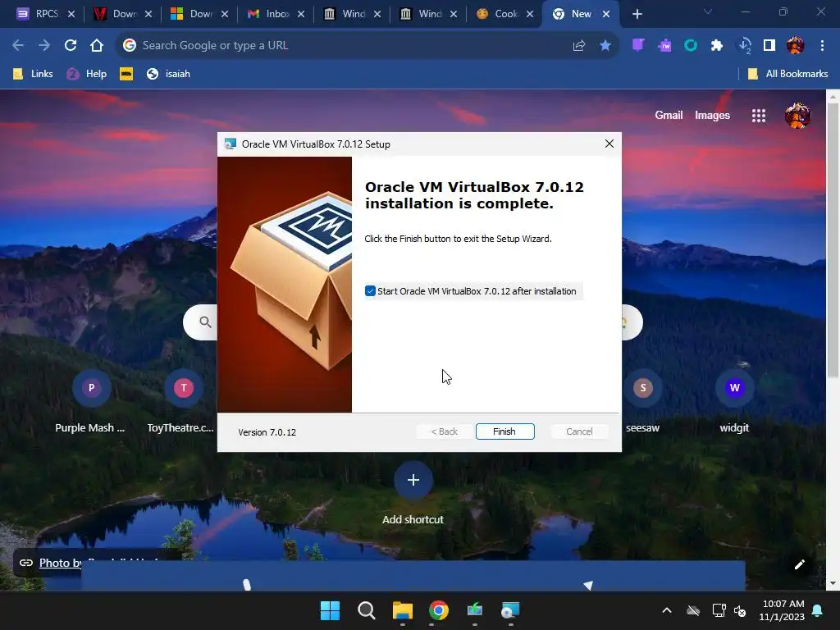
Task: Click the Chrome forward arrow
Action: [x=44, y=46]
